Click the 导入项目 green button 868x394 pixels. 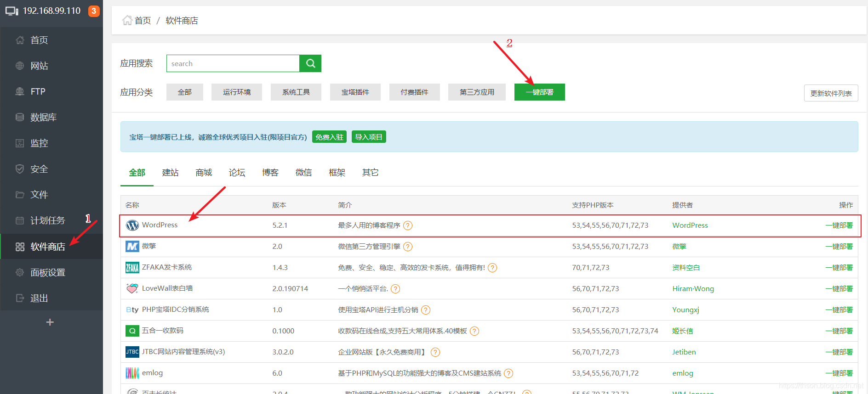[x=369, y=137]
